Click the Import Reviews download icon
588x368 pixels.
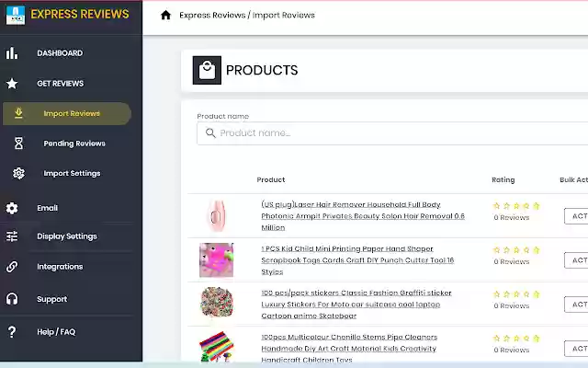coord(18,113)
